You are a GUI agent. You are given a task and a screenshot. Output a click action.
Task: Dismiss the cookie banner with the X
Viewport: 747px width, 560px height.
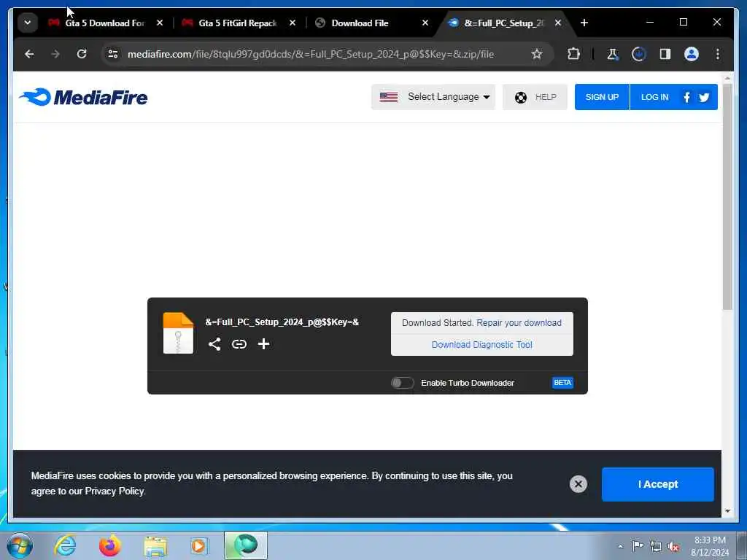578,484
